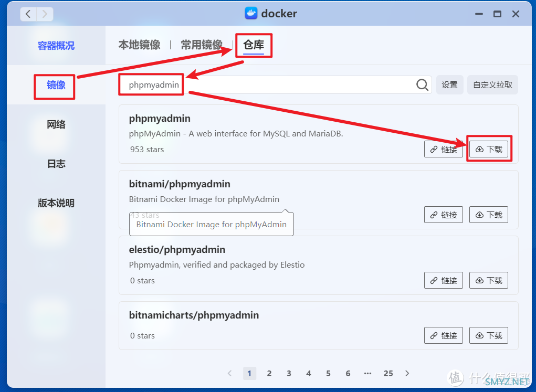Click the '953 stars' text
Viewport: 536px width, 392px height.
[147, 150]
